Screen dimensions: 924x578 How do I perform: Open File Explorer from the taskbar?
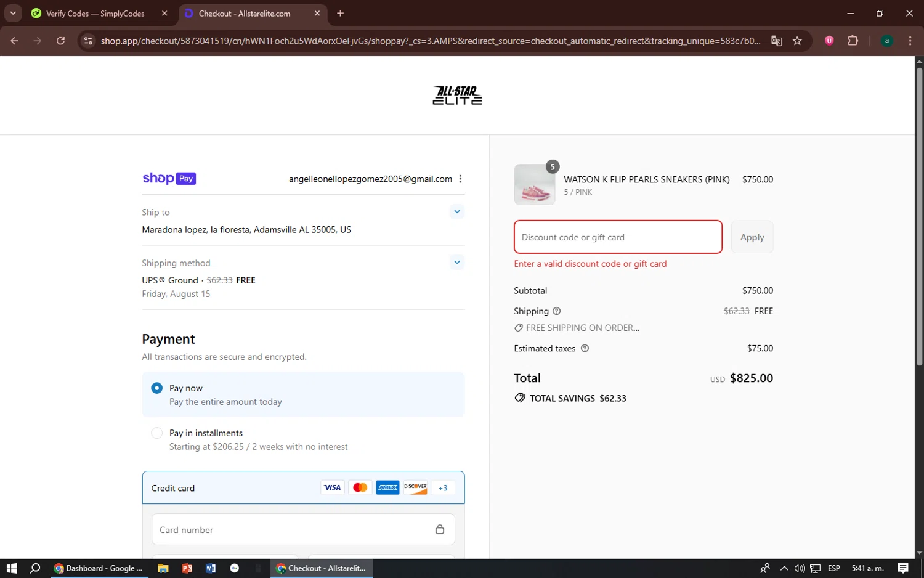coord(163,568)
